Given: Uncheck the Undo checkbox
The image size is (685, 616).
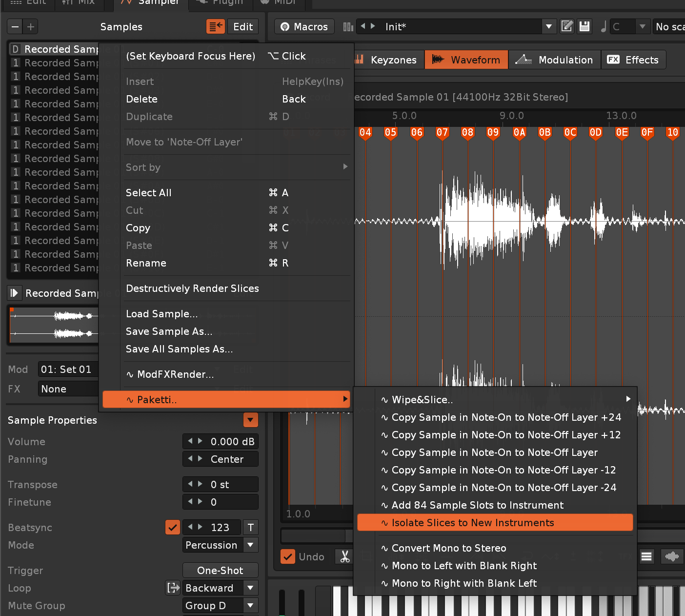Looking at the screenshot, I should click(x=288, y=556).
